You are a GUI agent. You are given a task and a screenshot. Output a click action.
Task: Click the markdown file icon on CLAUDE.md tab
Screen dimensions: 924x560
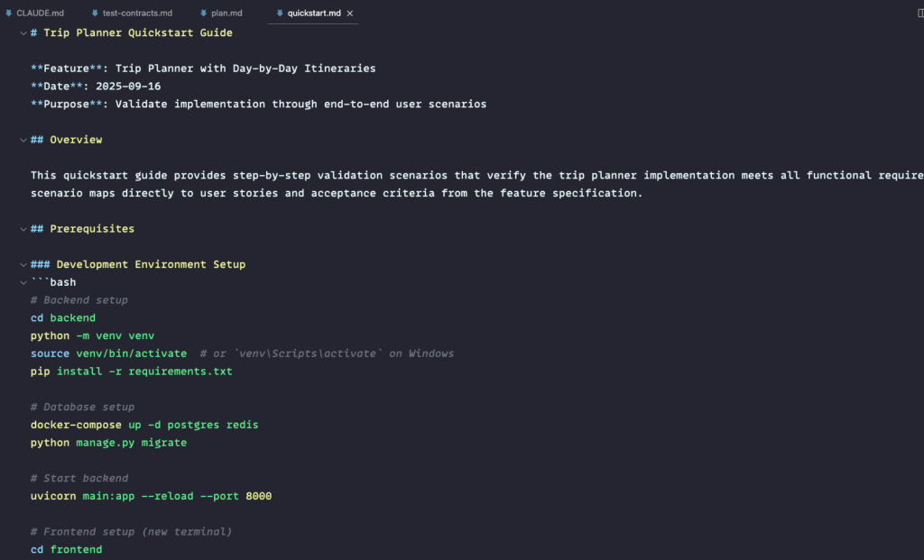coord(9,14)
